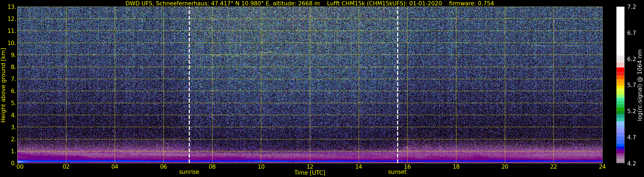The height and width of the screenshot is (177, 644).
Task: Click the time axis tick '24'
Action: [x=602, y=167]
